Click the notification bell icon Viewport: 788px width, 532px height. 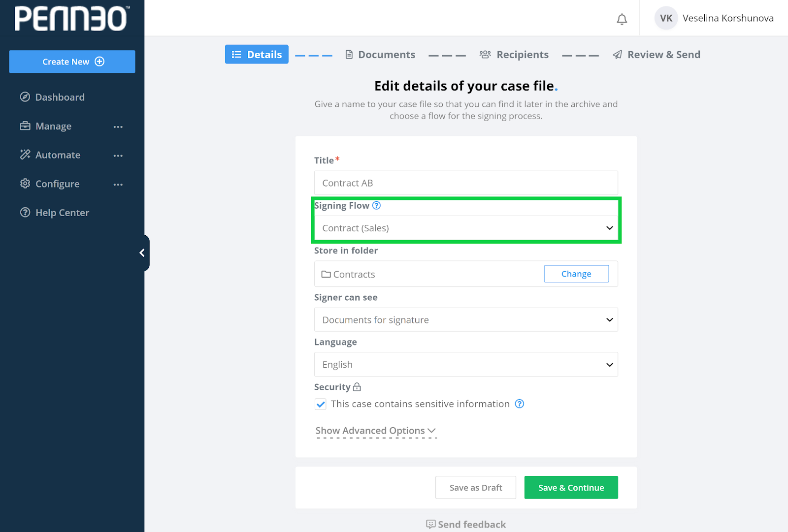click(x=622, y=19)
